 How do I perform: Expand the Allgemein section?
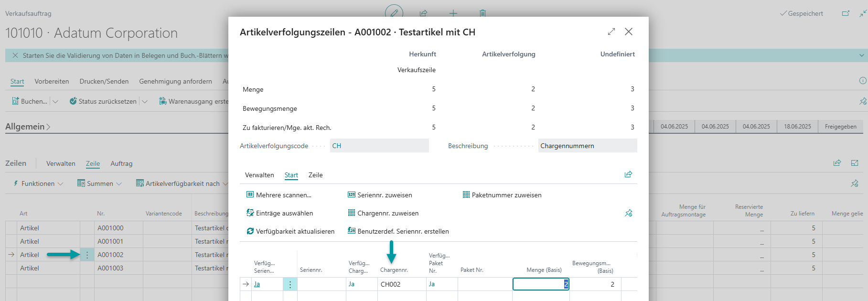(28, 127)
